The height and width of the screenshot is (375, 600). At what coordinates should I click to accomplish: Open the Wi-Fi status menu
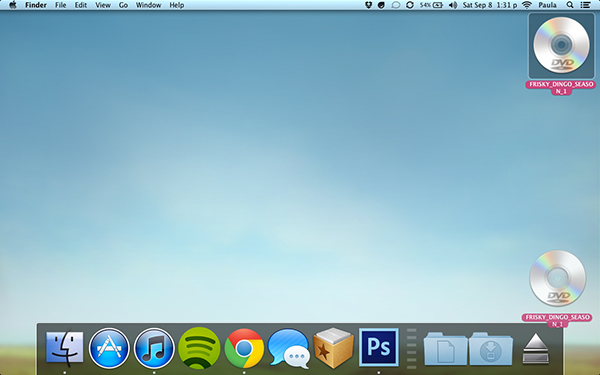tap(527, 5)
